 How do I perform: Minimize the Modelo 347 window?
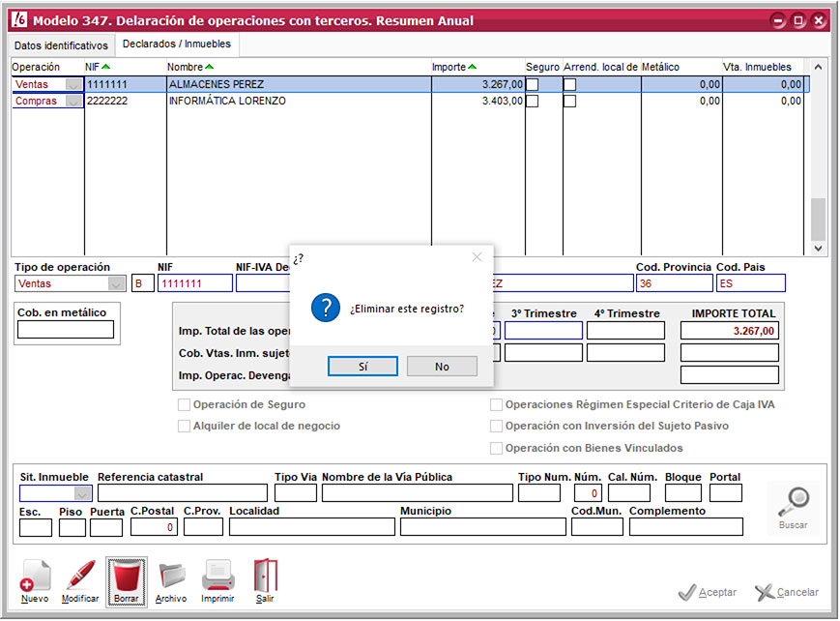778,21
